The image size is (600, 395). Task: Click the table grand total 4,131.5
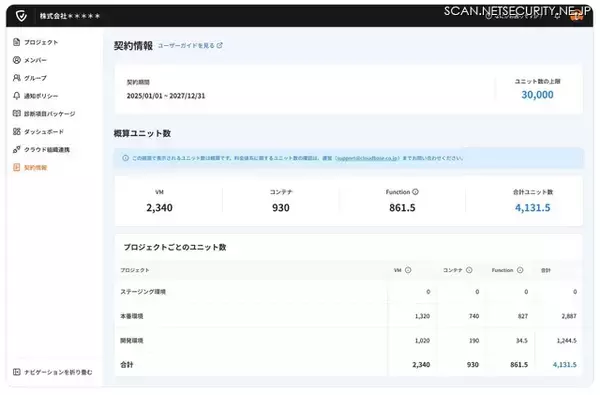tap(564, 365)
